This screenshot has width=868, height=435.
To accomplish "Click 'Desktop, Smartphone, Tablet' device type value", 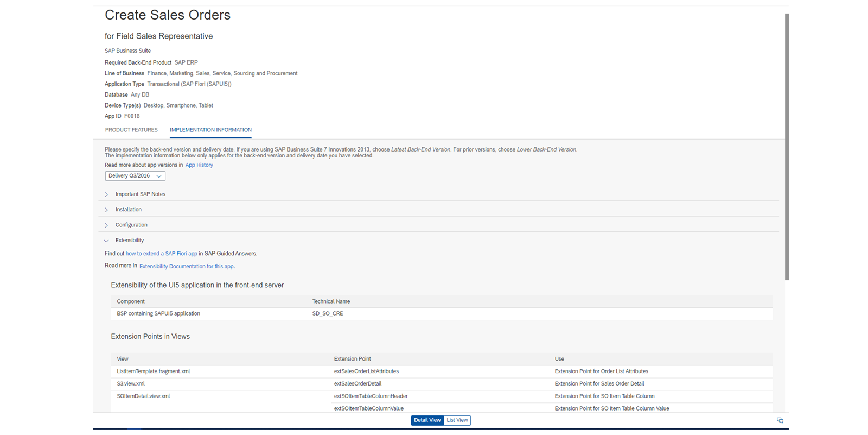I will (x=178, y=105).
